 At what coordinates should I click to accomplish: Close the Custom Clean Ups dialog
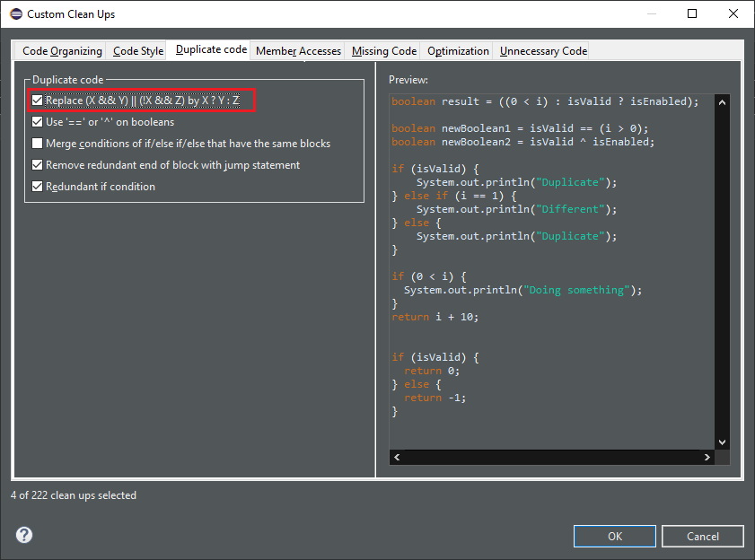pos(733,13)
